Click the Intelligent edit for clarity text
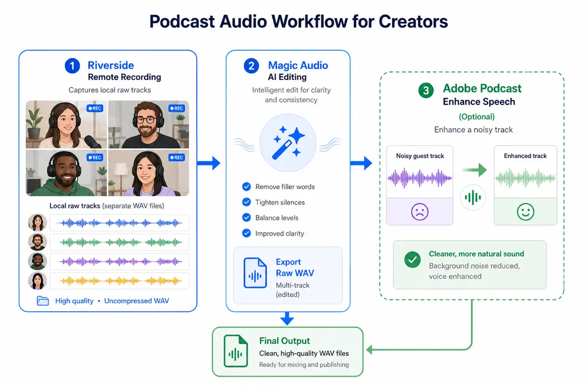The height and width of the screenshot is (386, 588). click(291, 95)
